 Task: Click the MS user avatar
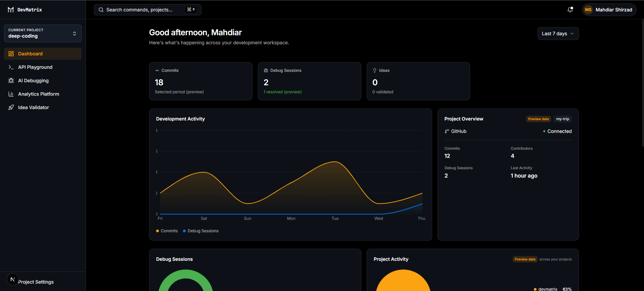point(588,10)
